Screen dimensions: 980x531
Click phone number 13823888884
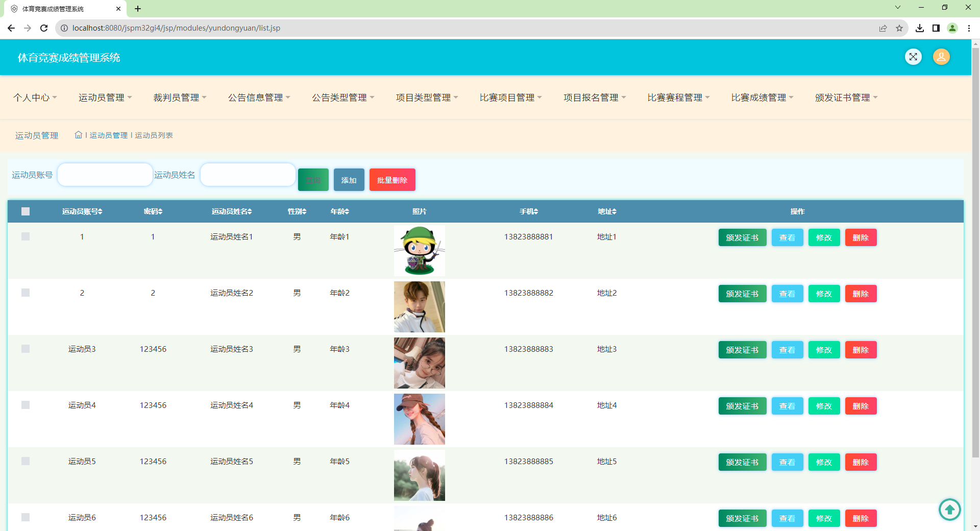529,405
